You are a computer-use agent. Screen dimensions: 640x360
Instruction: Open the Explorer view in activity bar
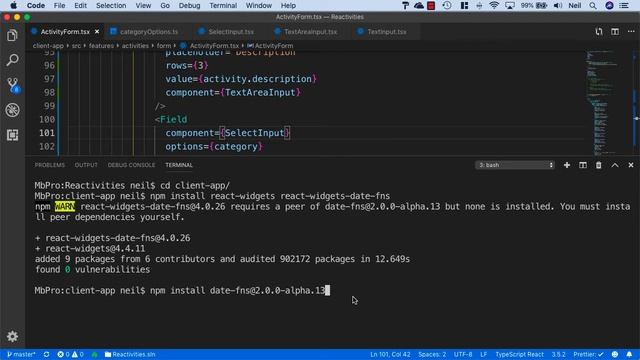(12, 36)
